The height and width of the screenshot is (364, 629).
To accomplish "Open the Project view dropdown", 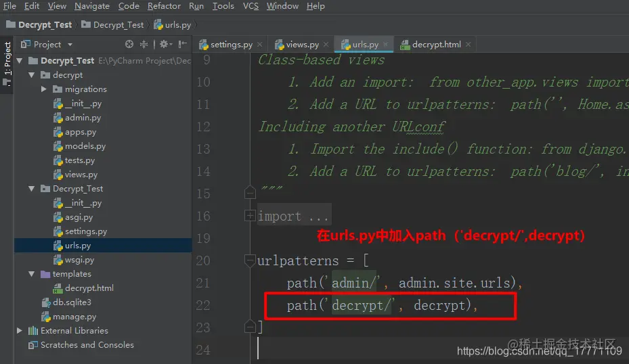I will tap(70, 45).
